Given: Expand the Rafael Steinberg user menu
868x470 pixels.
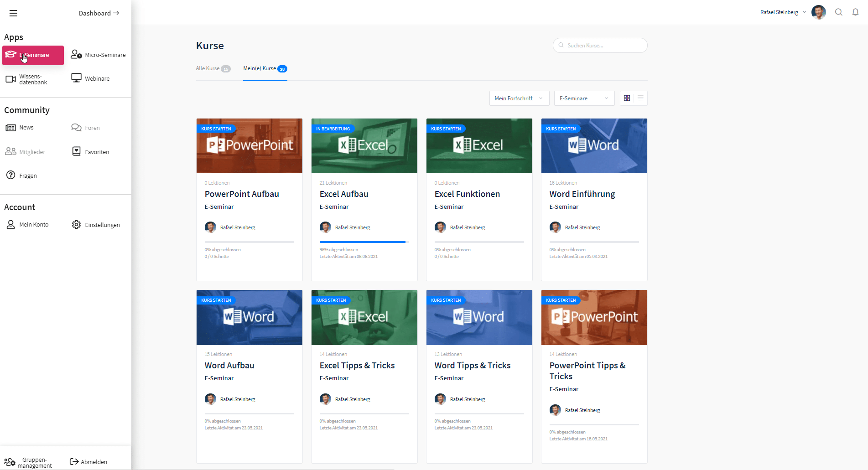Looking at the screenshot, I should (x=783, y=12).
